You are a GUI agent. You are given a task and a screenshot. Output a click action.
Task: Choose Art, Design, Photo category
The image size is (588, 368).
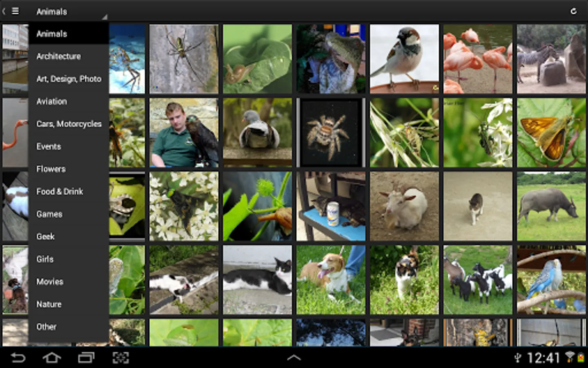pyautogui.click(x=69, y=79)
